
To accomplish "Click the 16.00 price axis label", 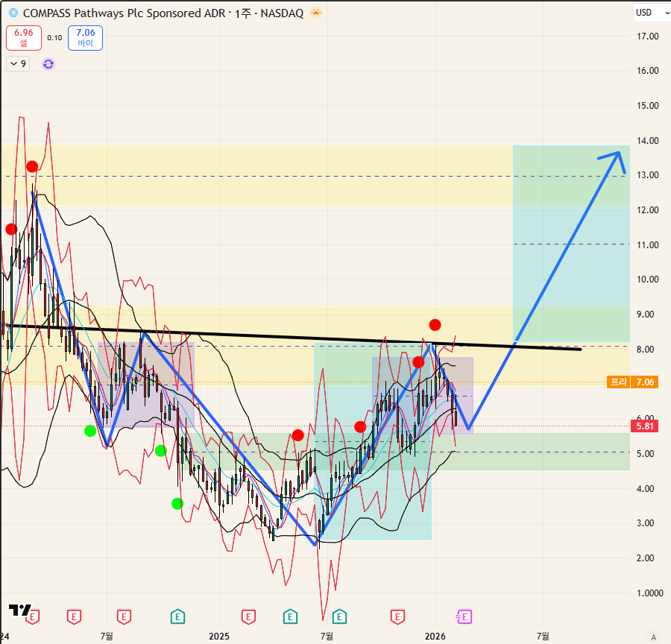I will click(647, 71).
